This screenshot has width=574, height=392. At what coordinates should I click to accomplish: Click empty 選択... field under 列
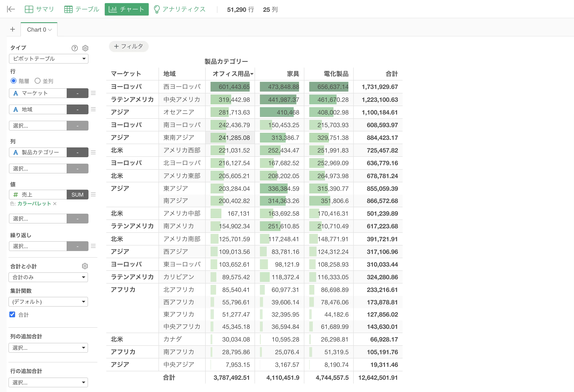pos(38,169)
